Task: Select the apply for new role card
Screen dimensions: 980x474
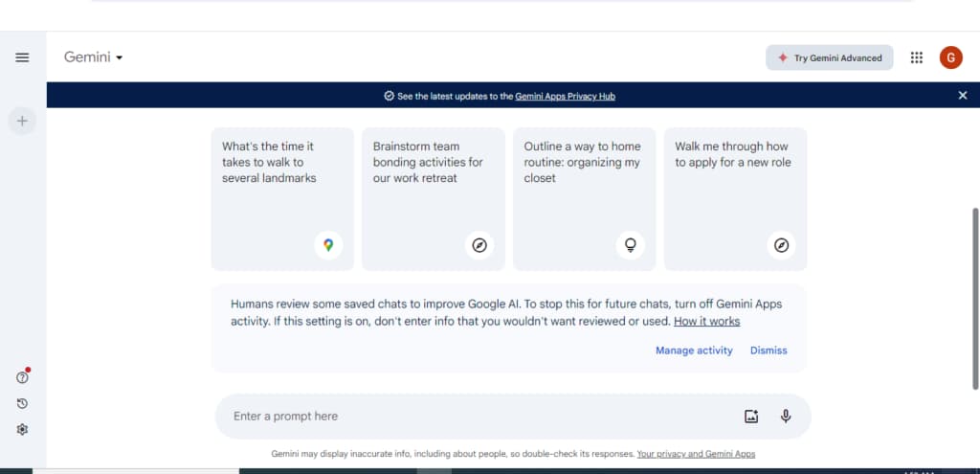Action: [735, 199]
